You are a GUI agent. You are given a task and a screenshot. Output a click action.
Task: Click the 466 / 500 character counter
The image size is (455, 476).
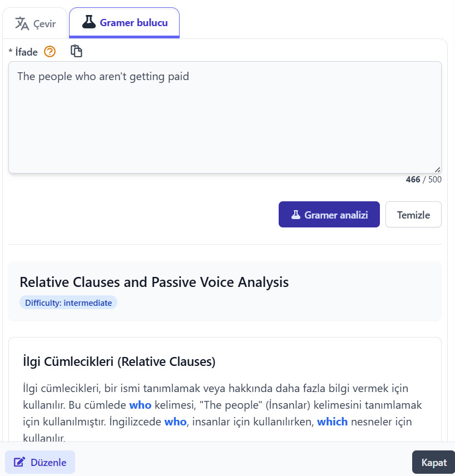(x=423, y=180)
